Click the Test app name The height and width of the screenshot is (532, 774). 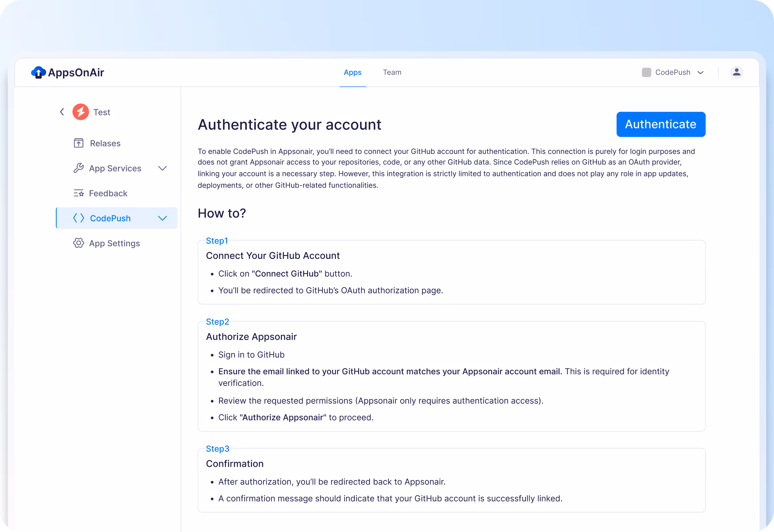(x=102, y=112)
